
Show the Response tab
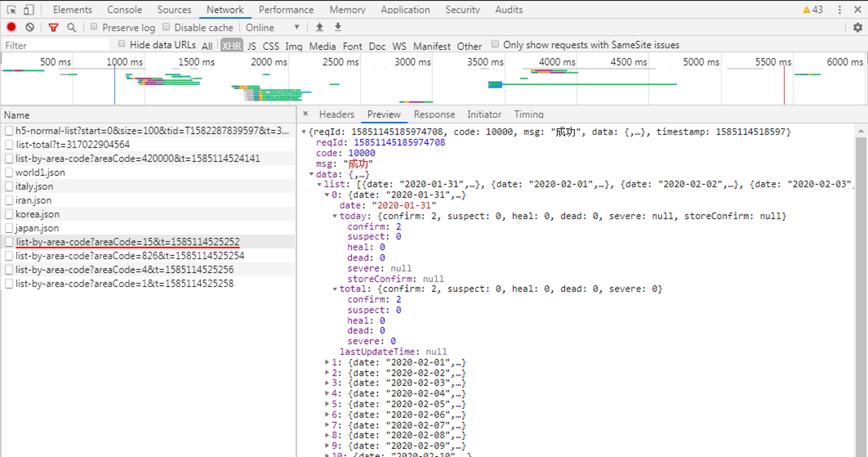point(434,114)
